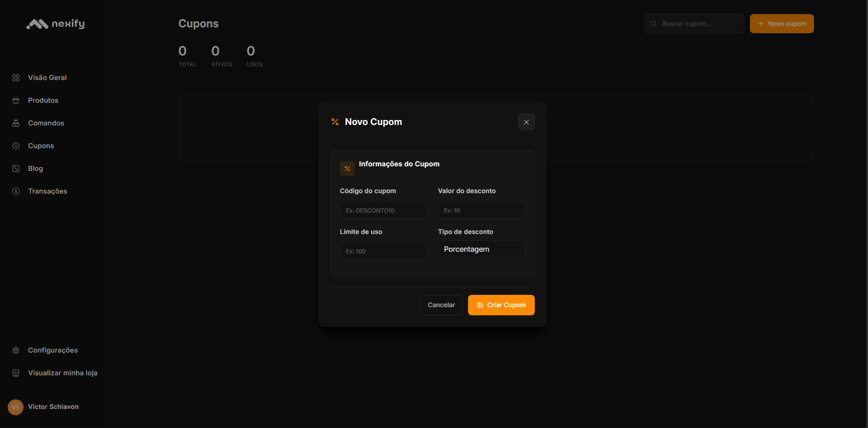Click the Comandos sidebar icon
Image resolution: width=868 pixels, height=428 pixels.
pyautogui.click(x=16, y=123)
